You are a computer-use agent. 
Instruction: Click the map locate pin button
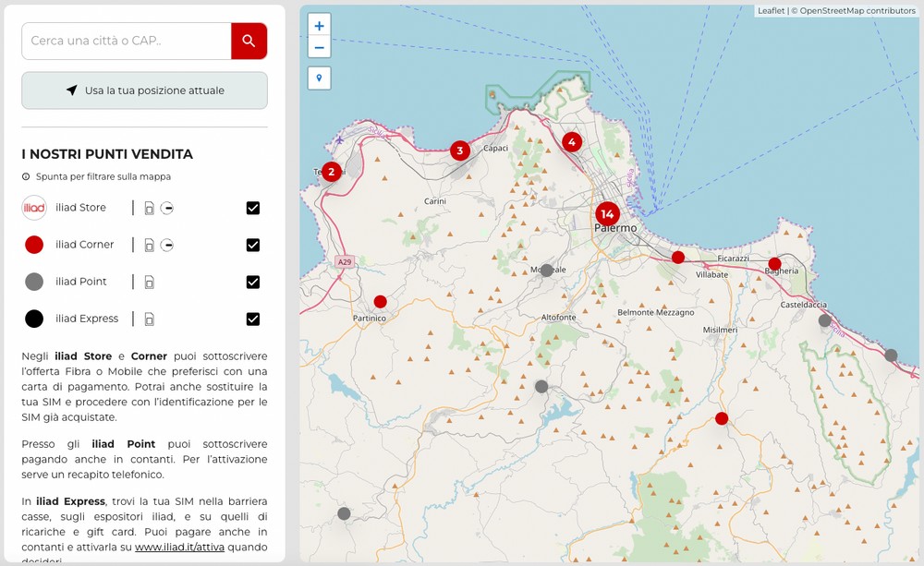click(319, 78)
